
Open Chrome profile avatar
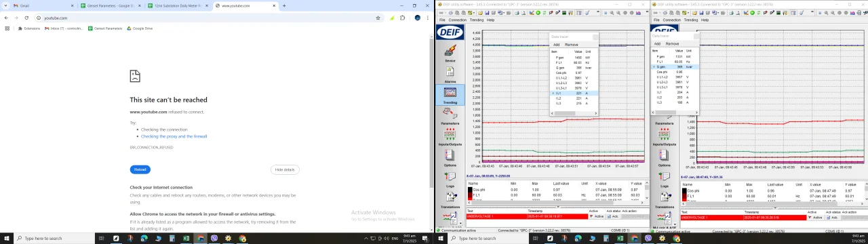pyautogui.click(x=418, y=18)
